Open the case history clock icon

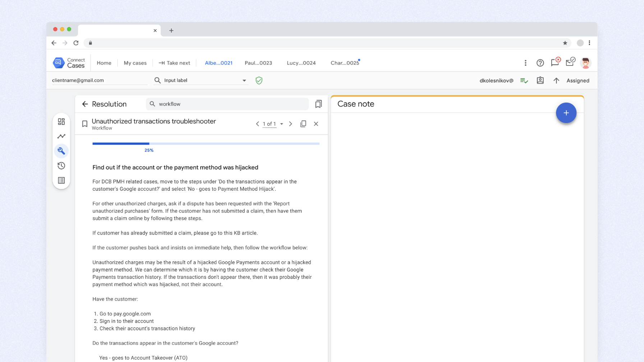(x=61, y=166)
